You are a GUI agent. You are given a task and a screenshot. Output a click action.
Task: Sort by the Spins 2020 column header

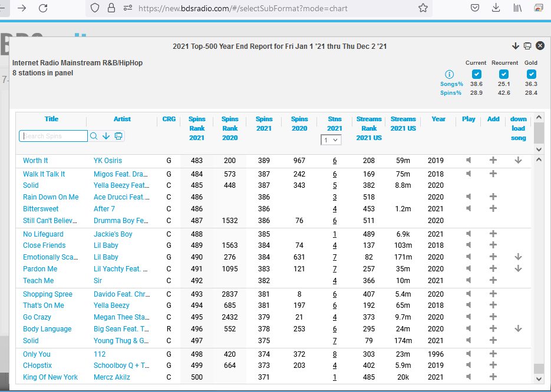click(x=299, y=124)
